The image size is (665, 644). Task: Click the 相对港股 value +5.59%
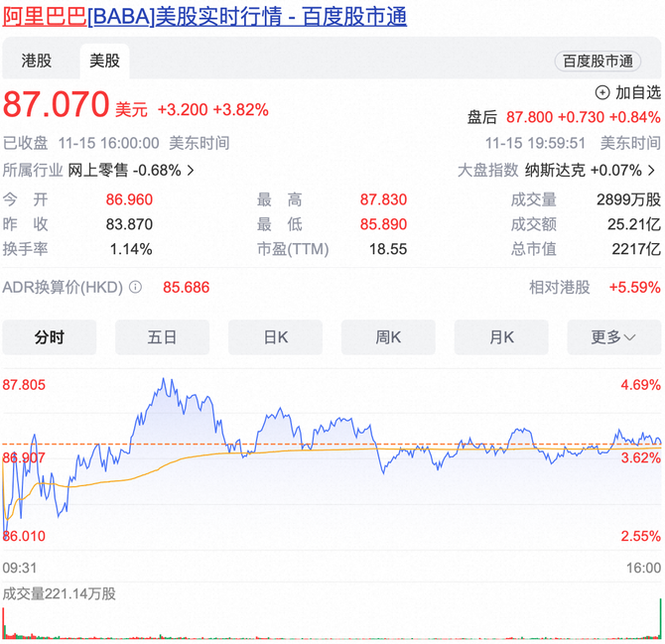(635, 288)
